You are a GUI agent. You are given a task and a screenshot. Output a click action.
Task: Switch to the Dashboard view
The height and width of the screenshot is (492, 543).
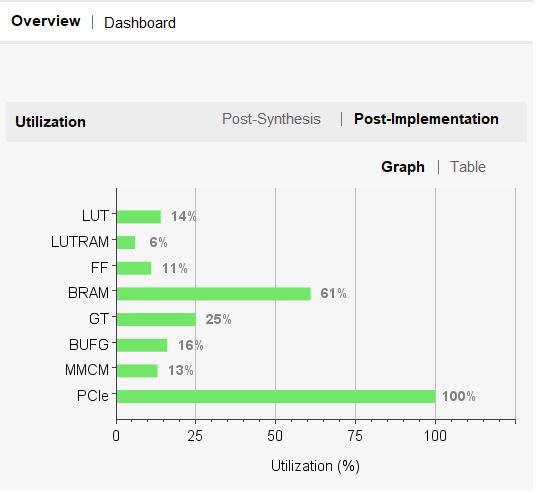tap(140, 23)
